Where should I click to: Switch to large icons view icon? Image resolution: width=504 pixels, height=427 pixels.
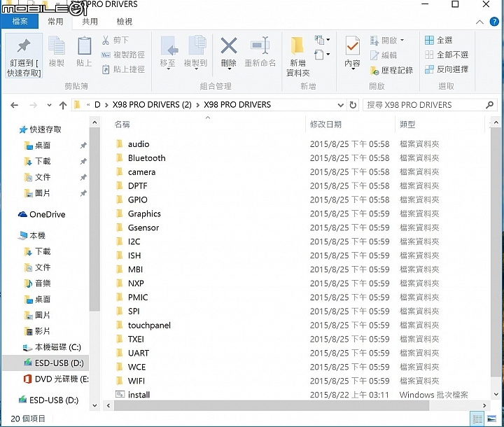click(x=492, y=419)
